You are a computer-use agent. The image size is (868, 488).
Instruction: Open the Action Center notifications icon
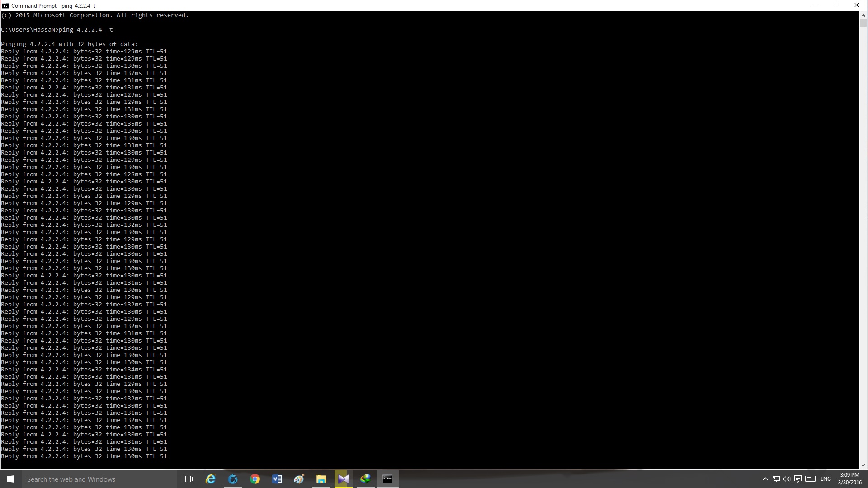click(x=798, y=479)
